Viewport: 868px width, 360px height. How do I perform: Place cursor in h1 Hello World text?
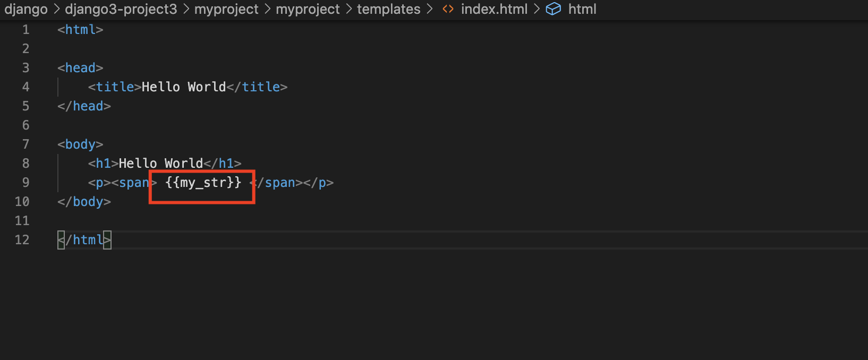tap(161, 164)
